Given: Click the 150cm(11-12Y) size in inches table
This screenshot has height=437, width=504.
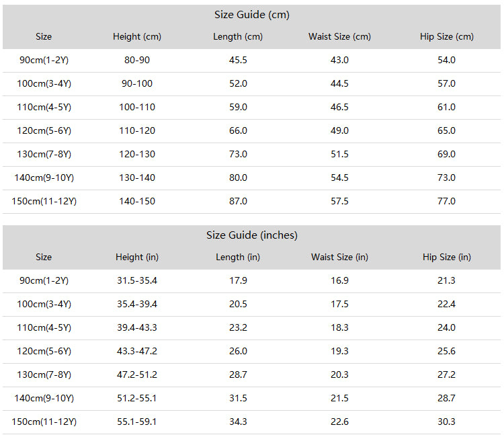Looking at the screenshot, I should pos(44,422).
